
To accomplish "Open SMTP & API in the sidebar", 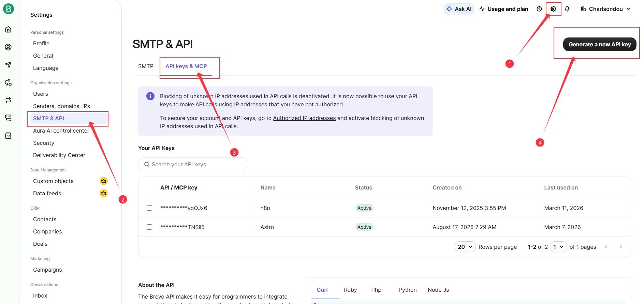I will [x=48, y=118].
